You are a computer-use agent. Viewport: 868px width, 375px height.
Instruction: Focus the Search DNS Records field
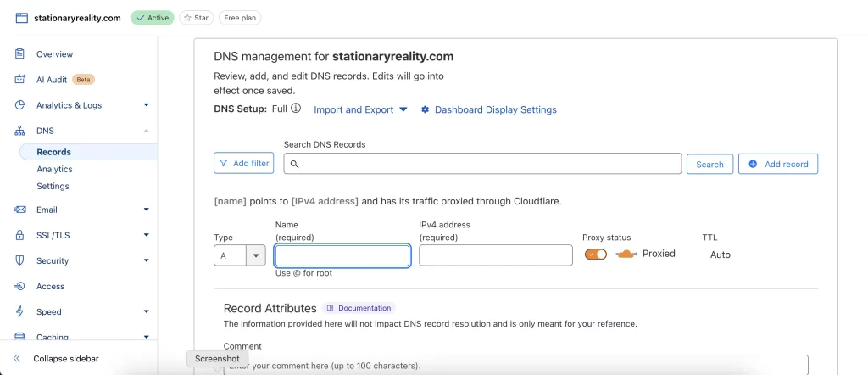click(482, 164)
